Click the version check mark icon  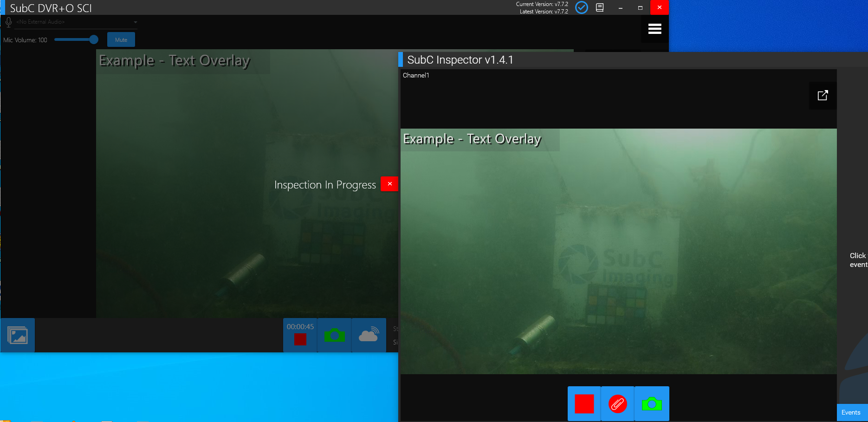pyautogui.click(x=581, y=7)
